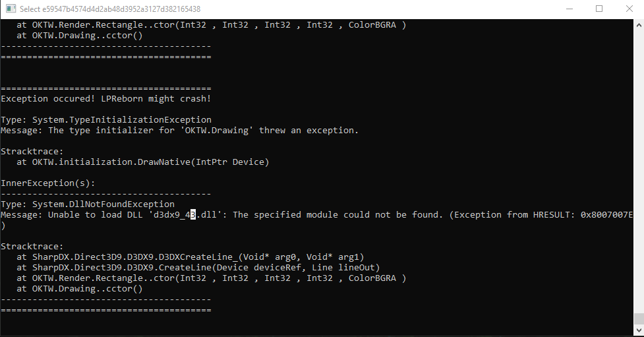644x337 pixels.
Task: Click the HRESULT code '0x8007007E'
Action: [x=606, y=214]
